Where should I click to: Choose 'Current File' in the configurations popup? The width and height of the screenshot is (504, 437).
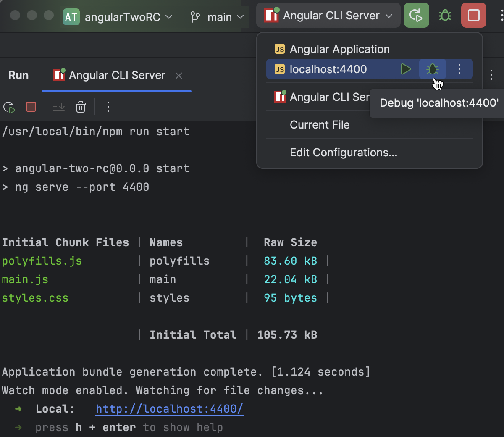coord(320,125)
